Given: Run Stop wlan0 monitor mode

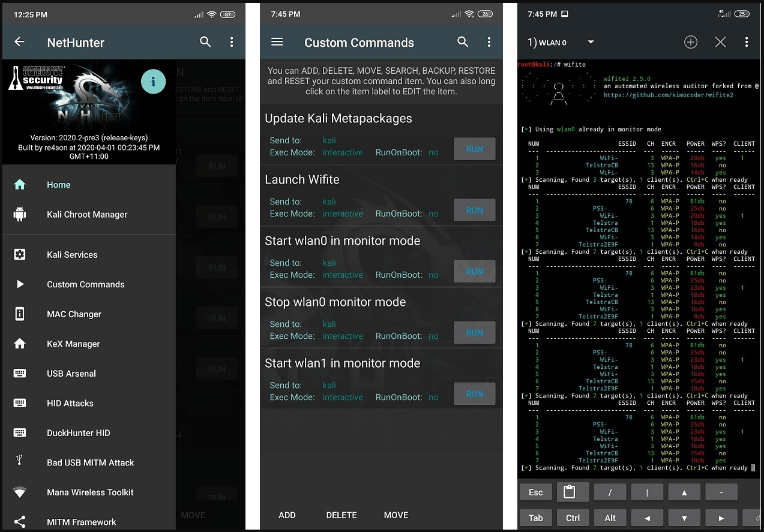Looking at the screenshot, I should [474, 332].
